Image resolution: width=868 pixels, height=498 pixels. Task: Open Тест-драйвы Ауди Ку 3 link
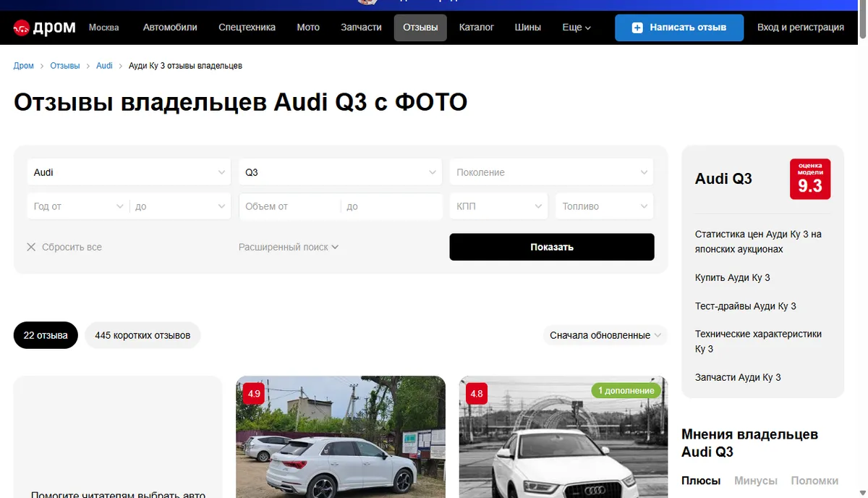746,306
